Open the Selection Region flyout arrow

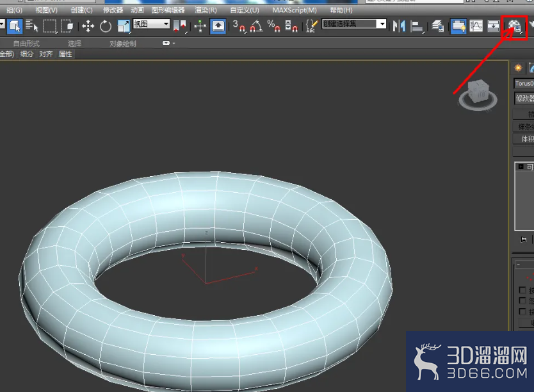tap(56, 33)
